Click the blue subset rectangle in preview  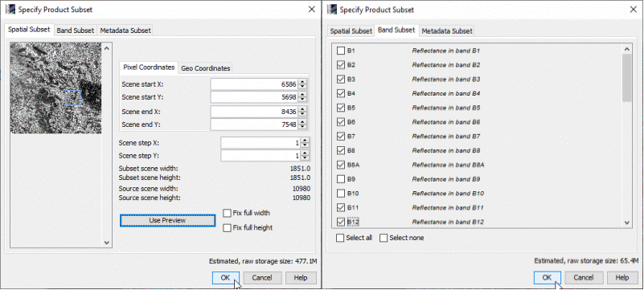(x=72, y=98)
